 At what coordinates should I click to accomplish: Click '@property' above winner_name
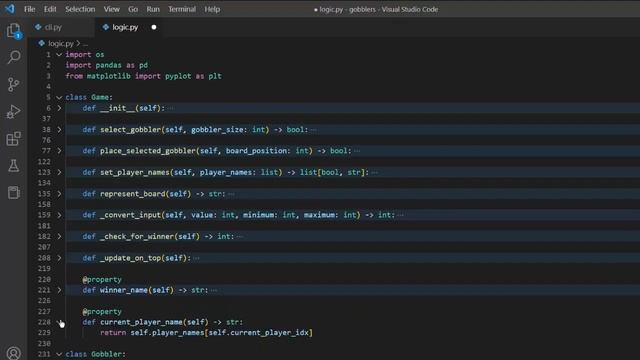click(102, 280)
